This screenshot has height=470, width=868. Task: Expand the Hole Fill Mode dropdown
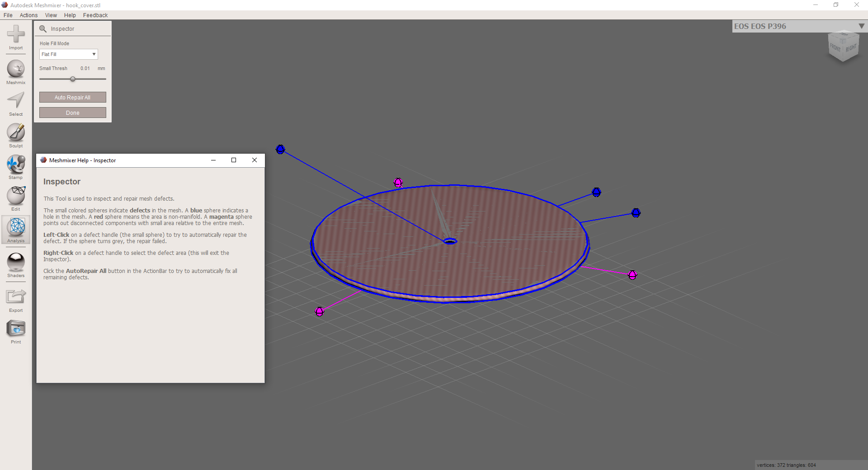pos(68,54)
